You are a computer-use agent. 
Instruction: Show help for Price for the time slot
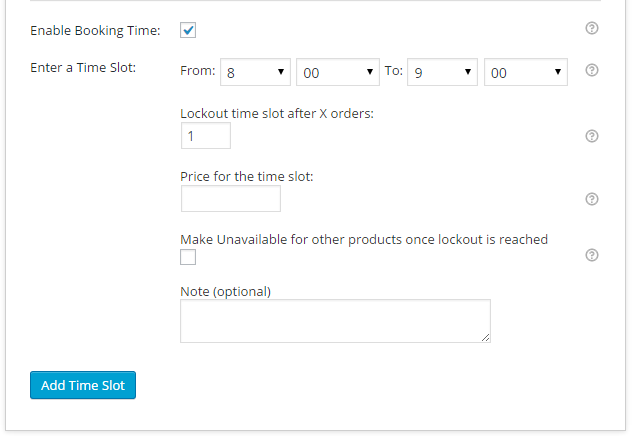coord(592,199)
